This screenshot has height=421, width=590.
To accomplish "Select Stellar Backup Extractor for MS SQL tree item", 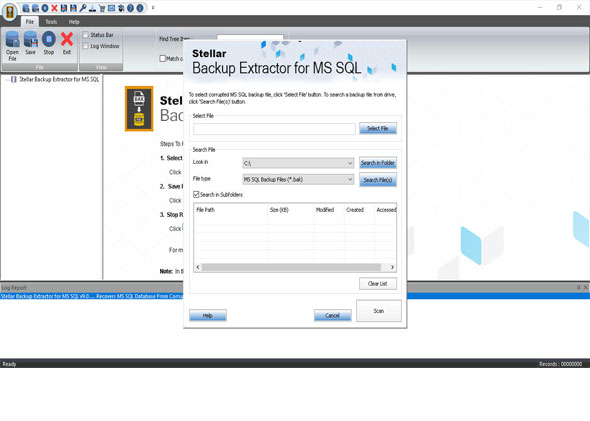I will (59, 79).
